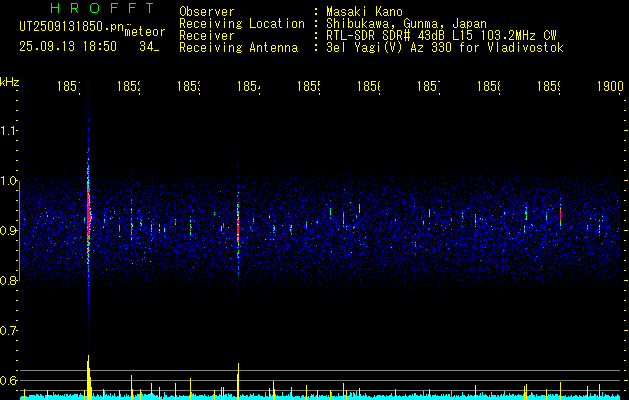Screen dimensions: 629x400
Task: Click the 'Receiving Location' label
Action: (242, 24)
